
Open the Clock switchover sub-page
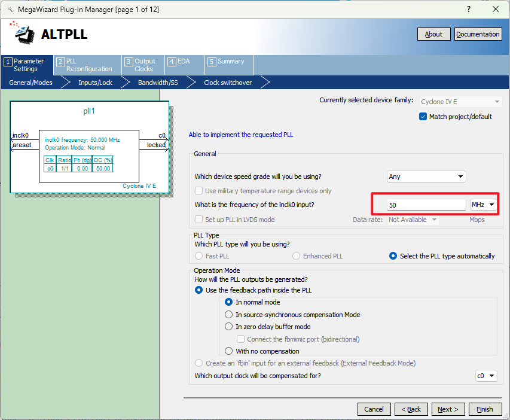(228, 83)
